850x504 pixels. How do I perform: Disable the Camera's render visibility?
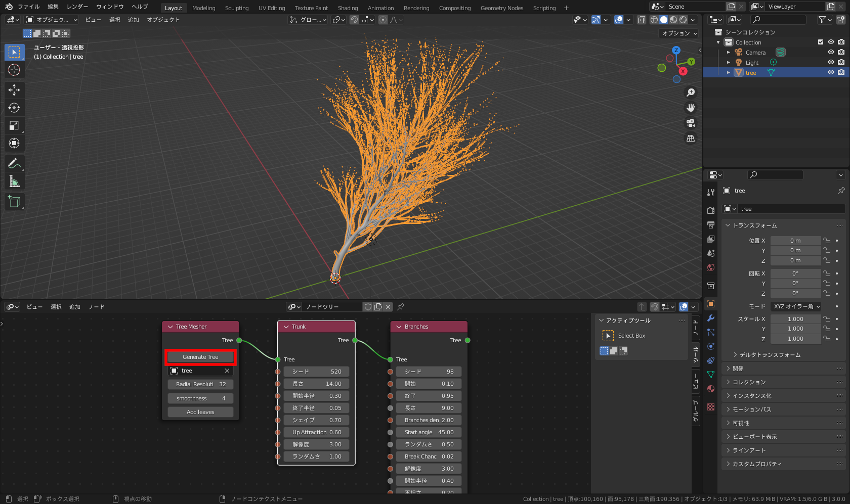[x=841, y=52]
